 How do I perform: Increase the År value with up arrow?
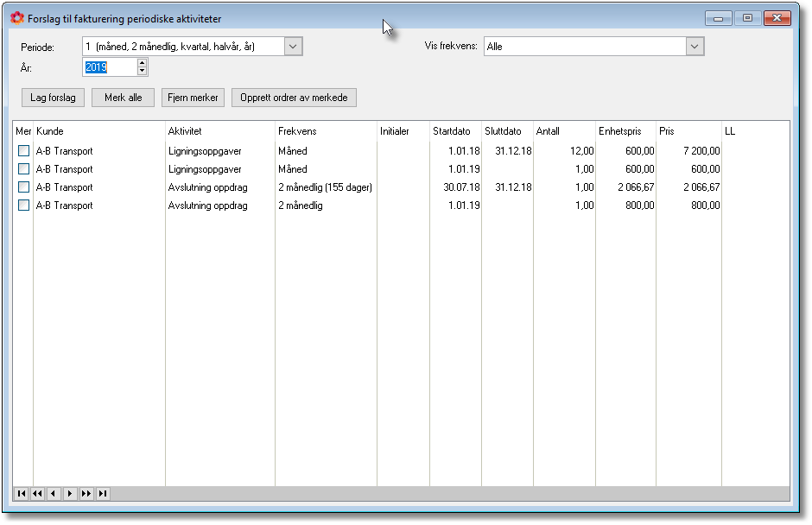pos(142,63)
